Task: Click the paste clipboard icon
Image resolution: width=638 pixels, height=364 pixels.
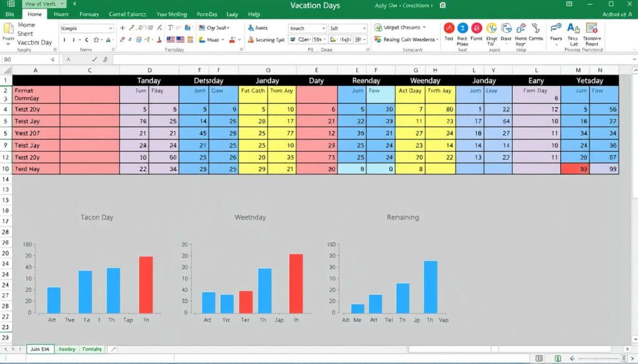Action: pos(8,29)
